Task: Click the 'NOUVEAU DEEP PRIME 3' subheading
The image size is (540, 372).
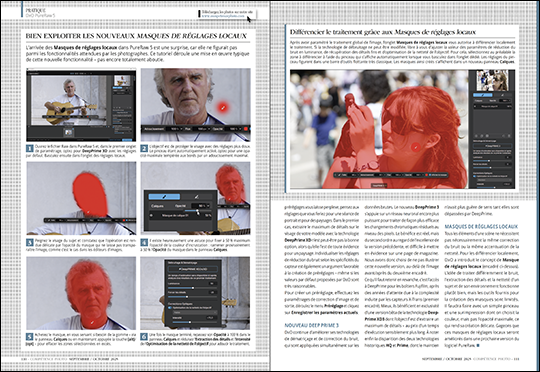Action: (311, 325)
